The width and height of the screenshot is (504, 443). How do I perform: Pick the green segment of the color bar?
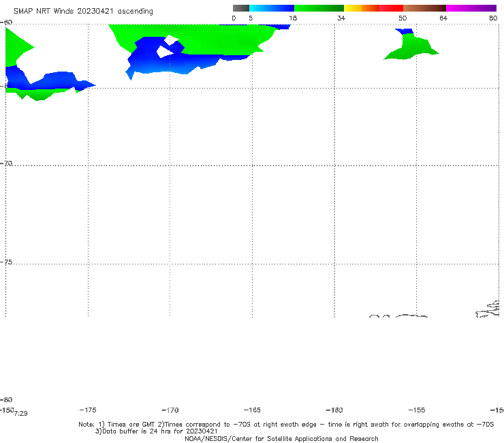pyautogui.click(x=319, y=8)
